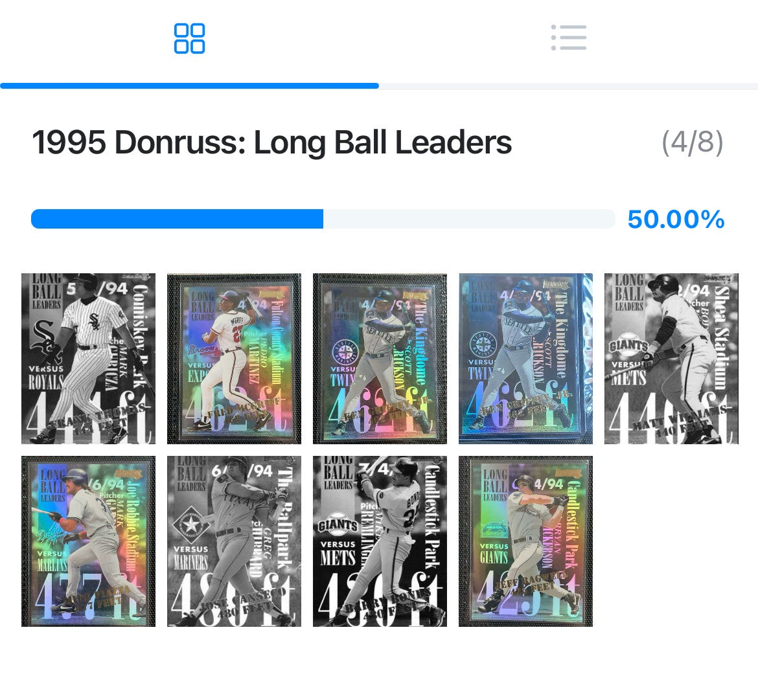Click the gray inactive tab underline

coord(569,86)
